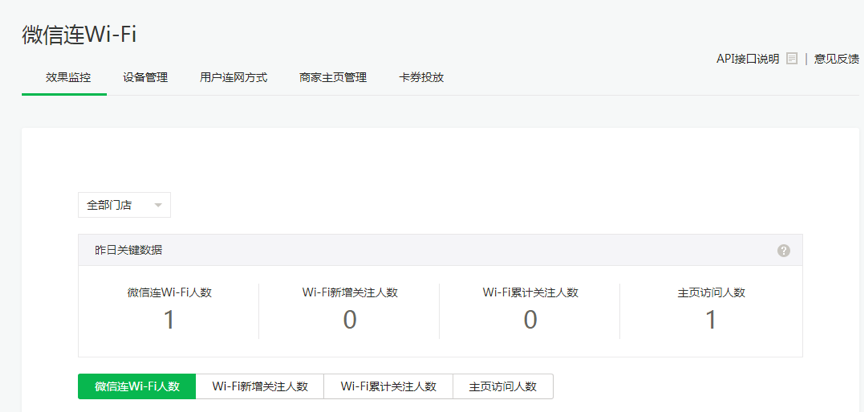Go to the 用户连网方式 tab

point(233,77)
